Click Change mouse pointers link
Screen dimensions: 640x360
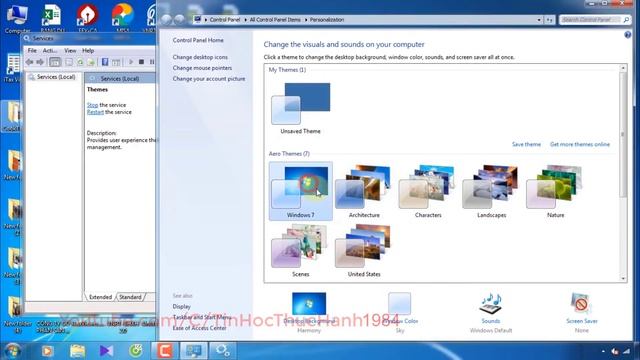tap(202, 68)
